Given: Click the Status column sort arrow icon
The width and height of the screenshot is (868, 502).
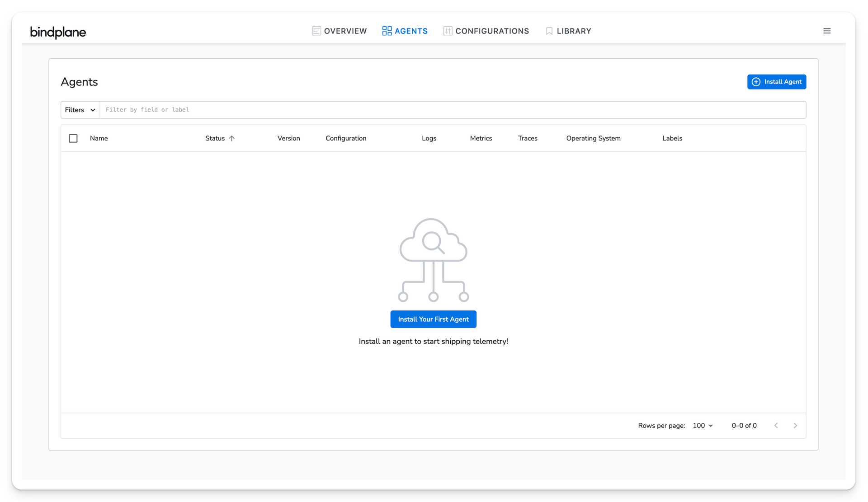Looking at the screenshot, I should 232,138.
